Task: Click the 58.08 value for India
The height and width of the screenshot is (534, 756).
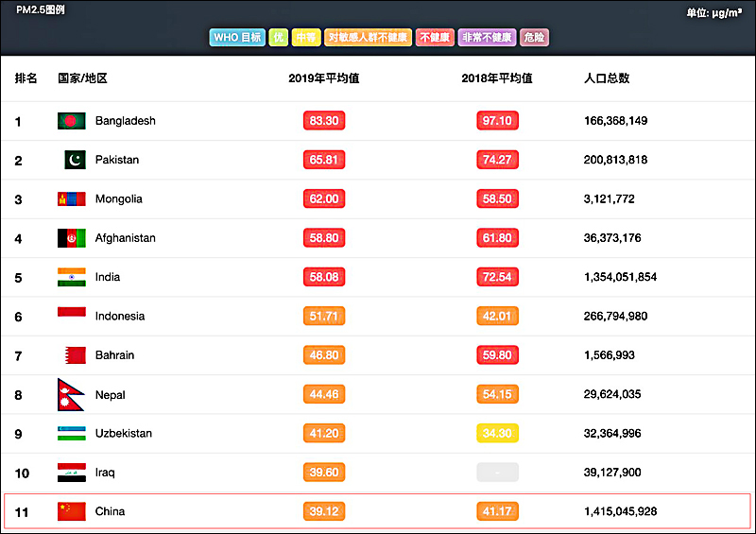Action: [x=324, y=277]
